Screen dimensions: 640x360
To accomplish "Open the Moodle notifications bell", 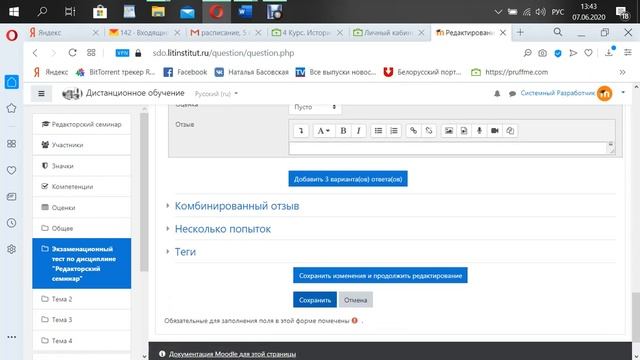I will point(497,93).
